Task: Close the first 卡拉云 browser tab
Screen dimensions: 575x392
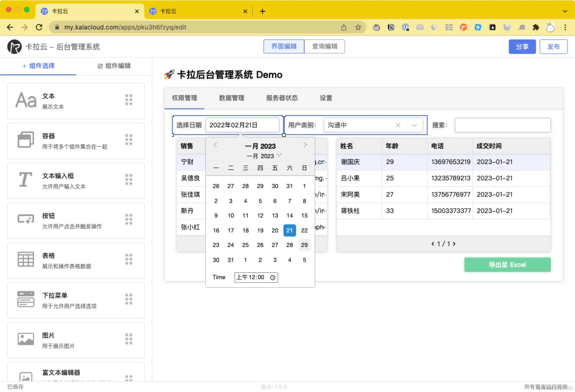Action: pyautogui.click(x=137, y=11)
